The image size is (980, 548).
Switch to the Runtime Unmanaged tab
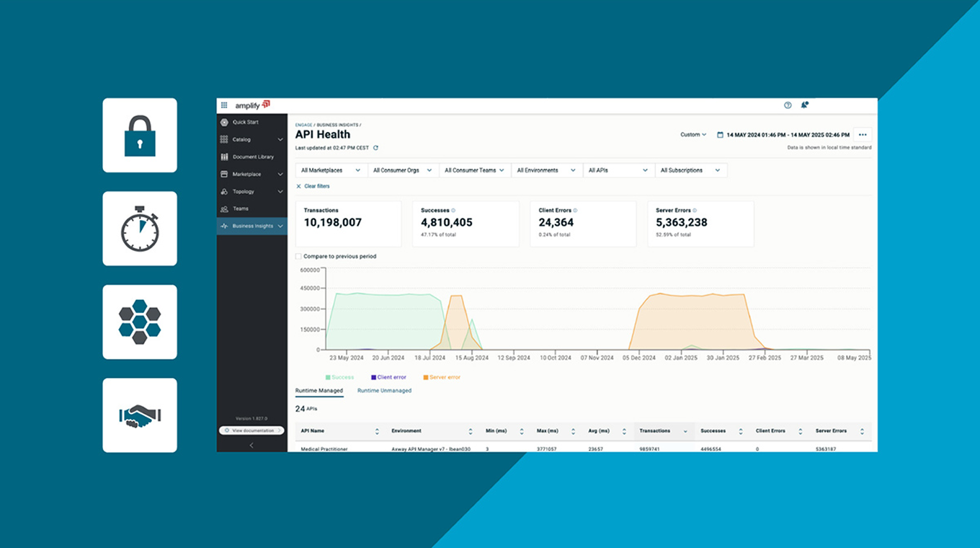click(384, 391)
